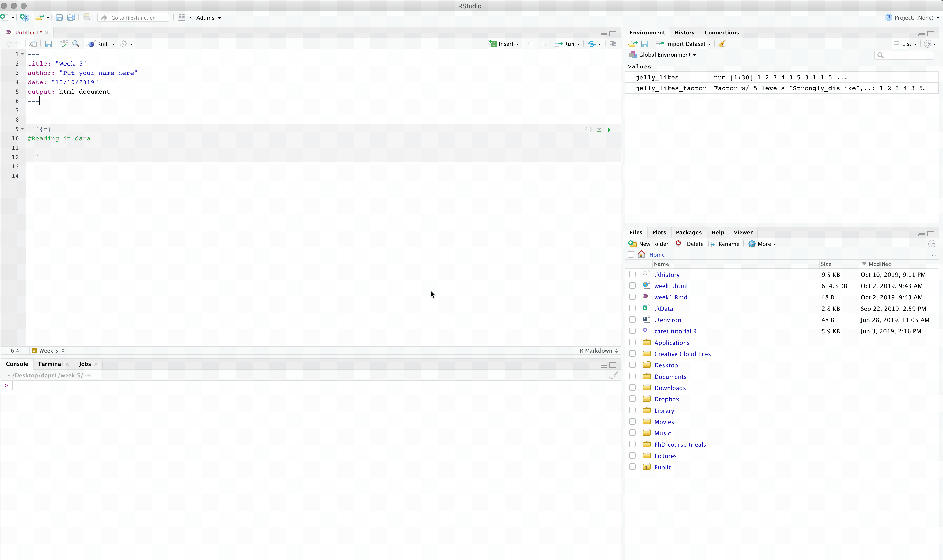Open the Packages tab
Image resolution: width=943 pixels, height=560 pixels.
(688, 232)
